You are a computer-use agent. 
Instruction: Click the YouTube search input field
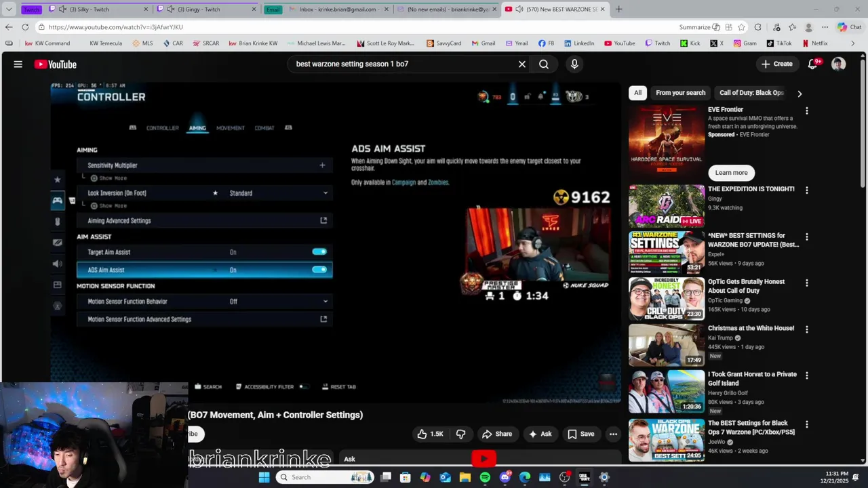403,64
